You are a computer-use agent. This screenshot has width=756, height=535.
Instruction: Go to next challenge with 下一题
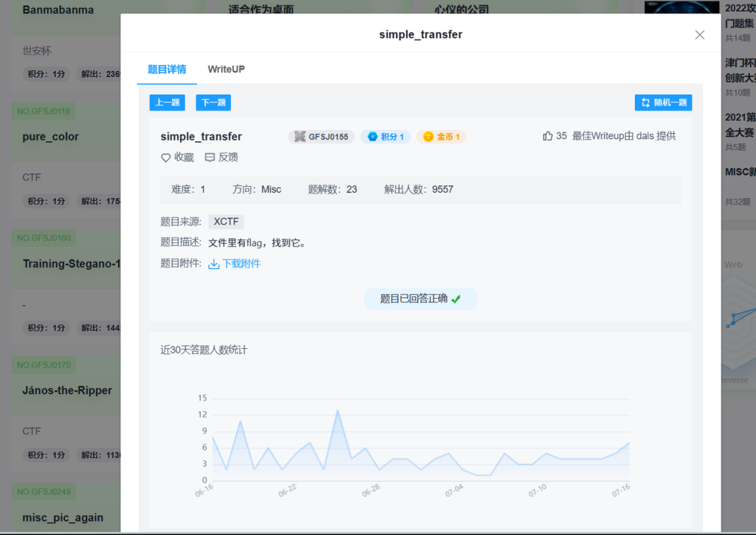(x=213, y=103)
